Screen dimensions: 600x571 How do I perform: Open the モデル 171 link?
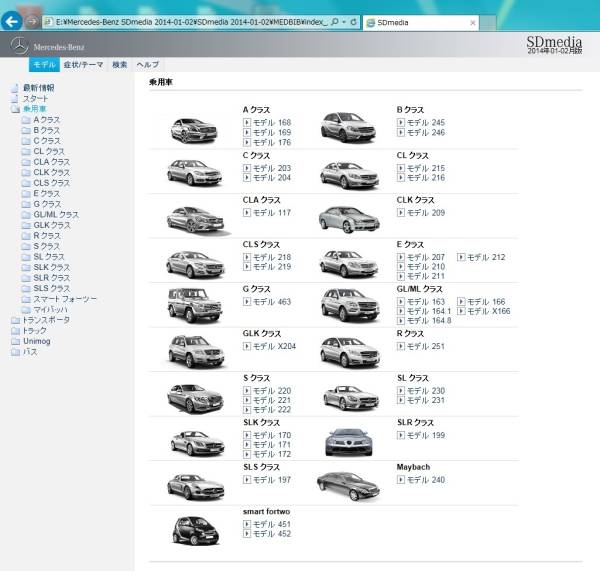point(272,445)
